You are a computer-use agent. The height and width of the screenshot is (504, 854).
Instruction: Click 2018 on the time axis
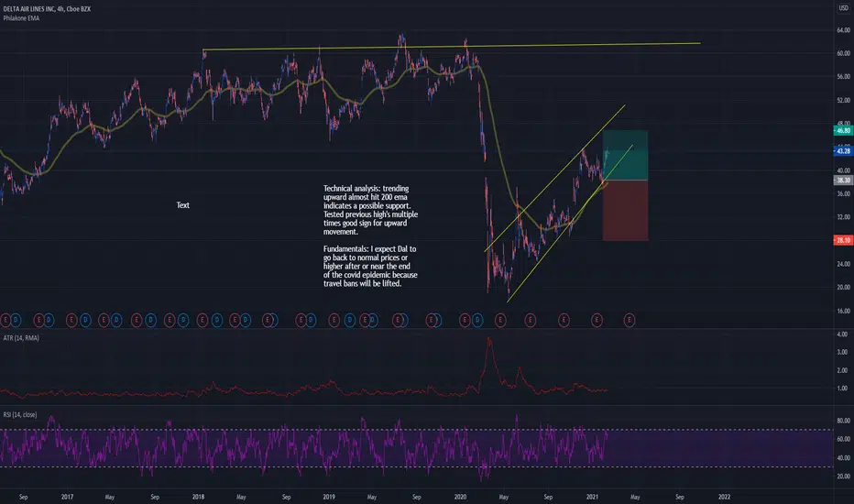click(x=198, y=497)
